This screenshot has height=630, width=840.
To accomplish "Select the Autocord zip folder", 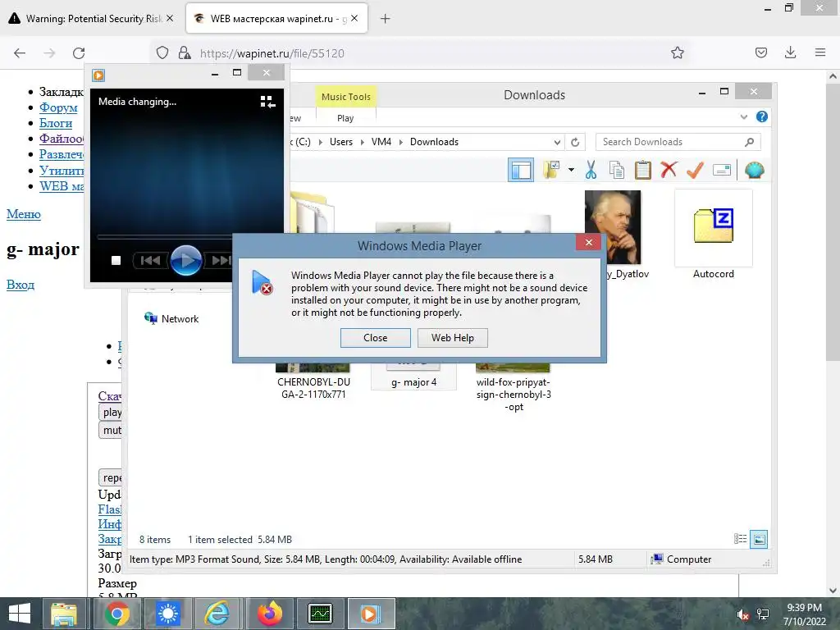I will click(x=714, y=235).
